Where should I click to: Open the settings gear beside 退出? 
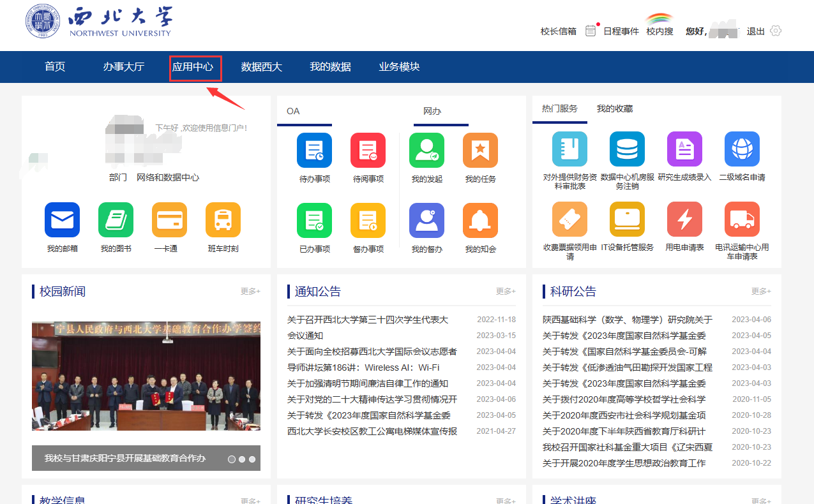coord(776,31)
